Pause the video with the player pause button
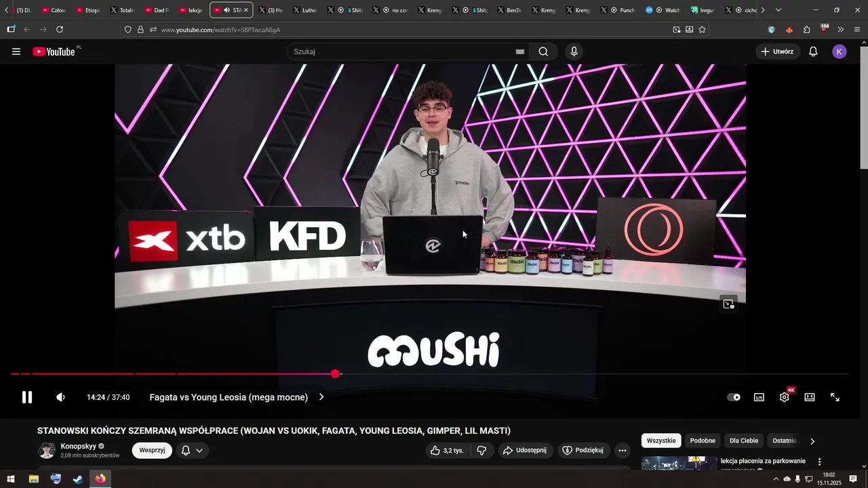 click(27, 397)
